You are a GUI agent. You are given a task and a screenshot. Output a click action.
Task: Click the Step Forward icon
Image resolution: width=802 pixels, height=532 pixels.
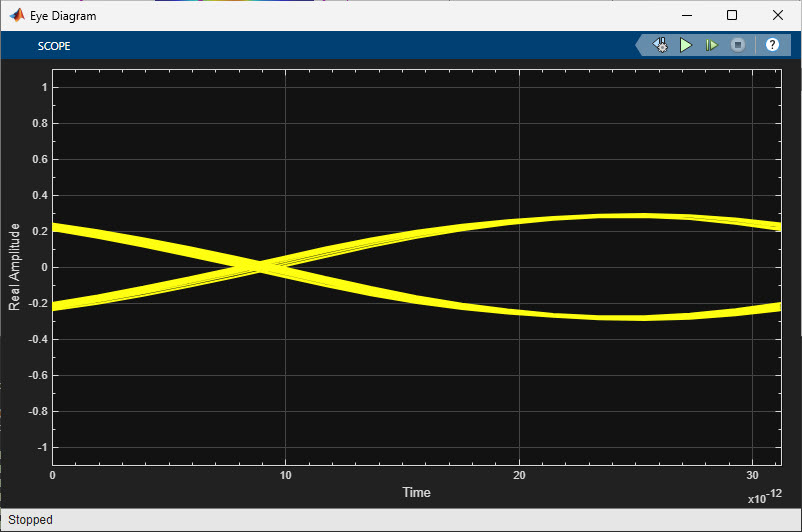point(711,45)
